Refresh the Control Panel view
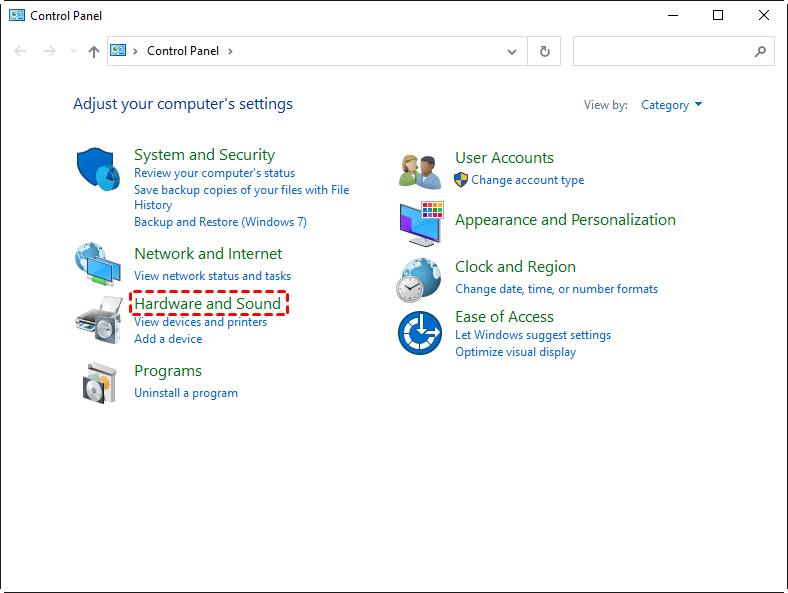Viewport: 788px width, 593px height. coord(544,51)
